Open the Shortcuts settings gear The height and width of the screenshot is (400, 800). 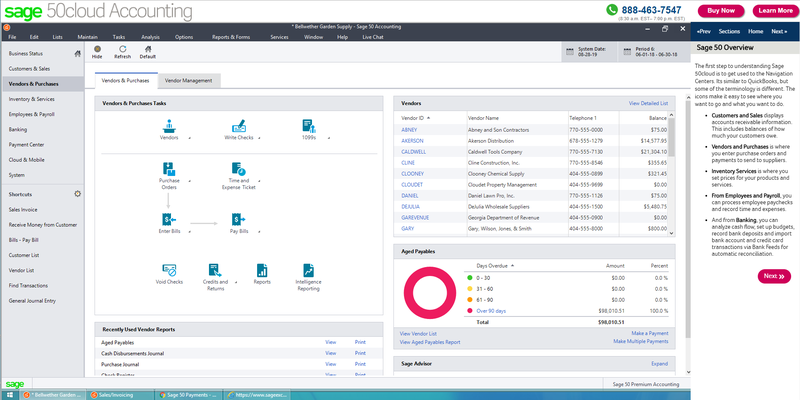click(78, 193)
